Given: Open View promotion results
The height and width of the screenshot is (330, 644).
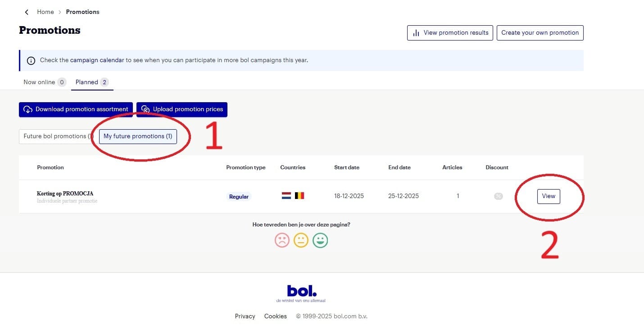Looking at the screenshot, I should pyautogui.click(x=450, y=33).
